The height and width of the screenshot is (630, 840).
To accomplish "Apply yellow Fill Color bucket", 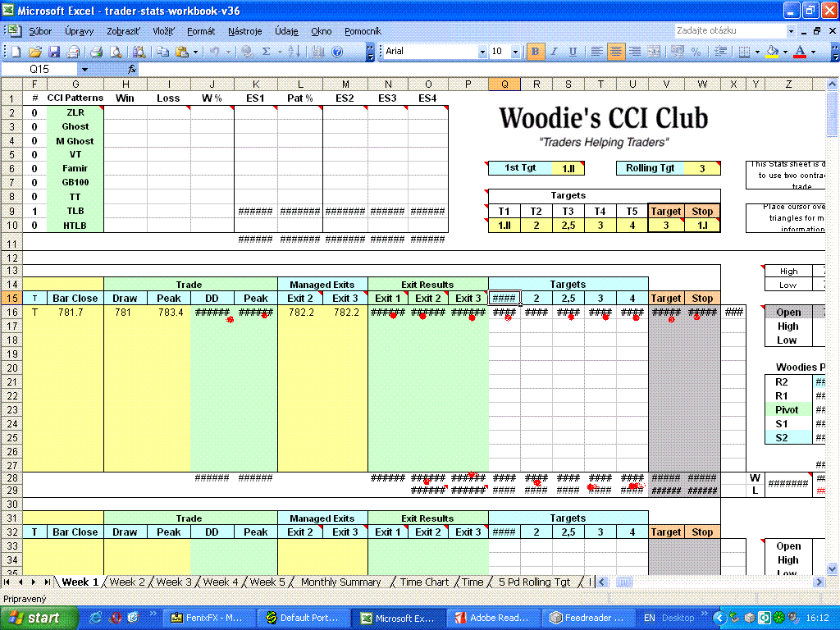I will [773, 52].
